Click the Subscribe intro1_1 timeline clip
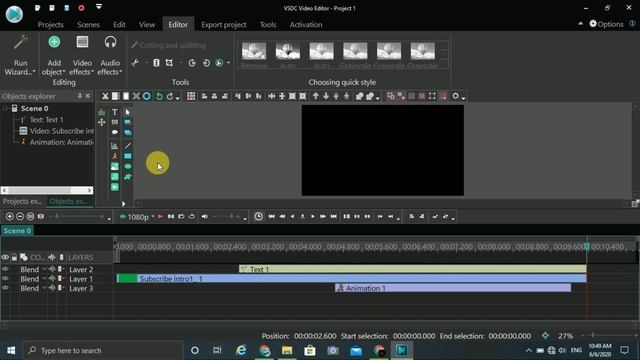The width and height of the screenshot is (640, 360). pos(351,278)
